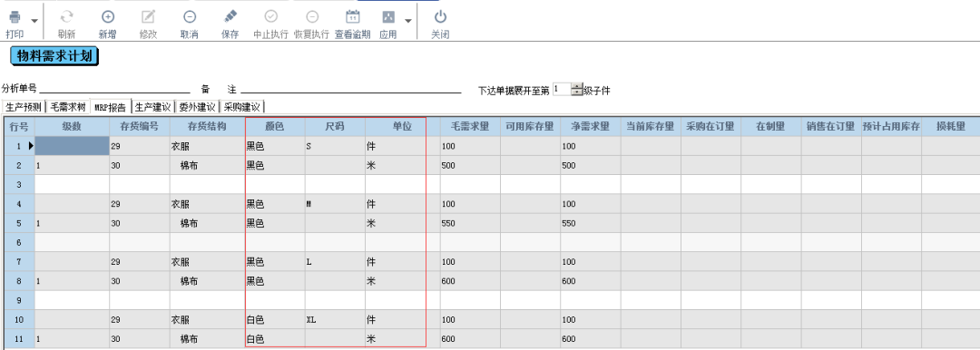Select row number 1 header

pyautogui.click(x=19, y=146)
